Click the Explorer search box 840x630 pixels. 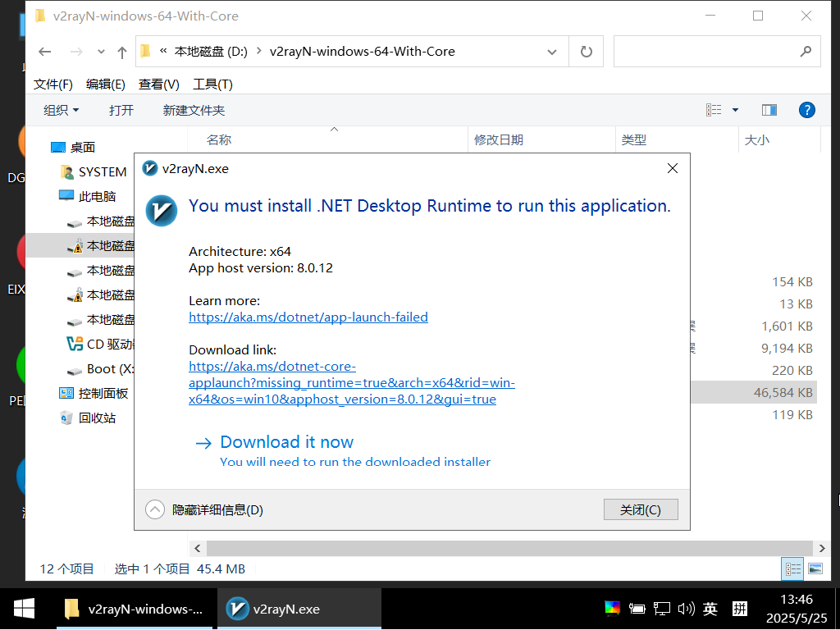[717, 52]
